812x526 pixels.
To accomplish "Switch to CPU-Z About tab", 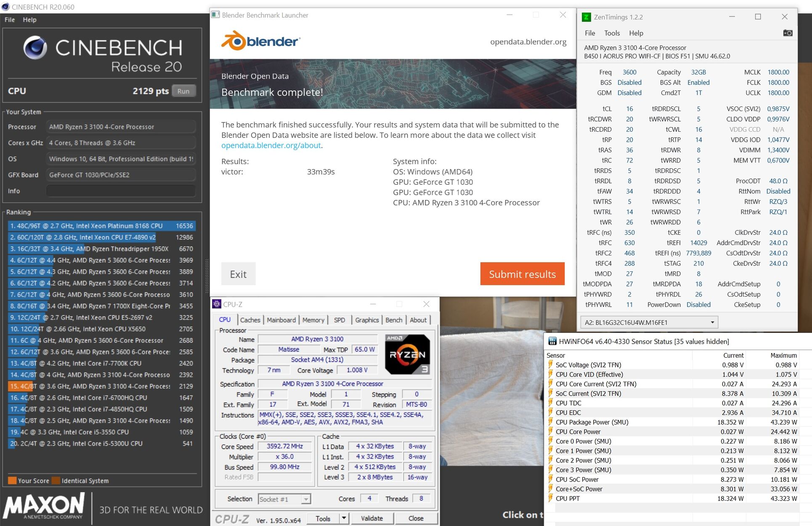I will [x=418, y=320].
